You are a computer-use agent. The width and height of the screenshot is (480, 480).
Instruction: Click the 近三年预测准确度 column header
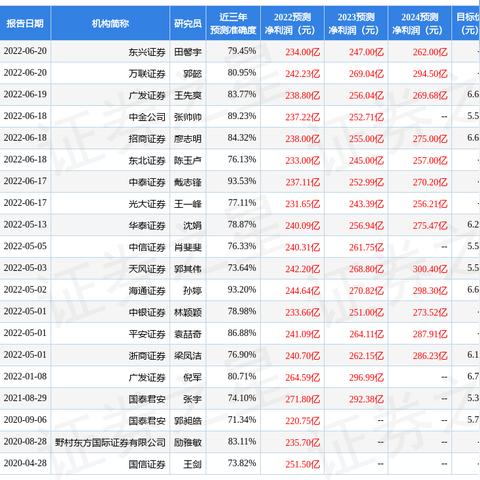pos(233,23)
